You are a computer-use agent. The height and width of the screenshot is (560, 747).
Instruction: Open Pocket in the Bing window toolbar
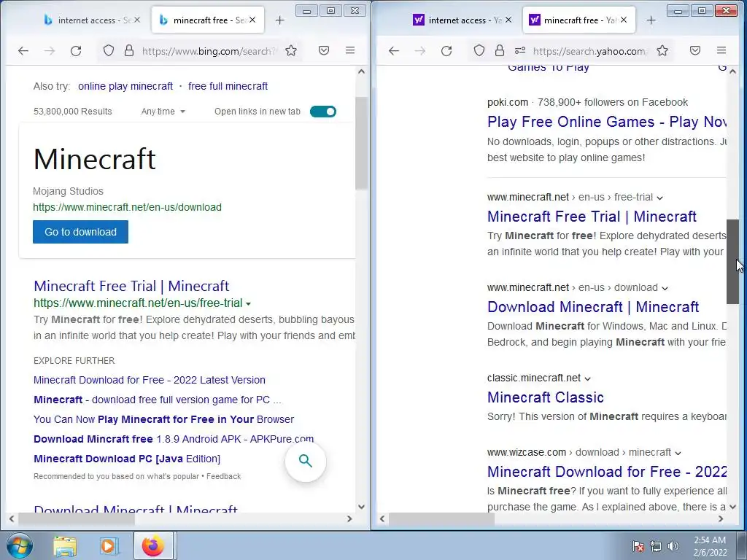click(x=324, y=50)
